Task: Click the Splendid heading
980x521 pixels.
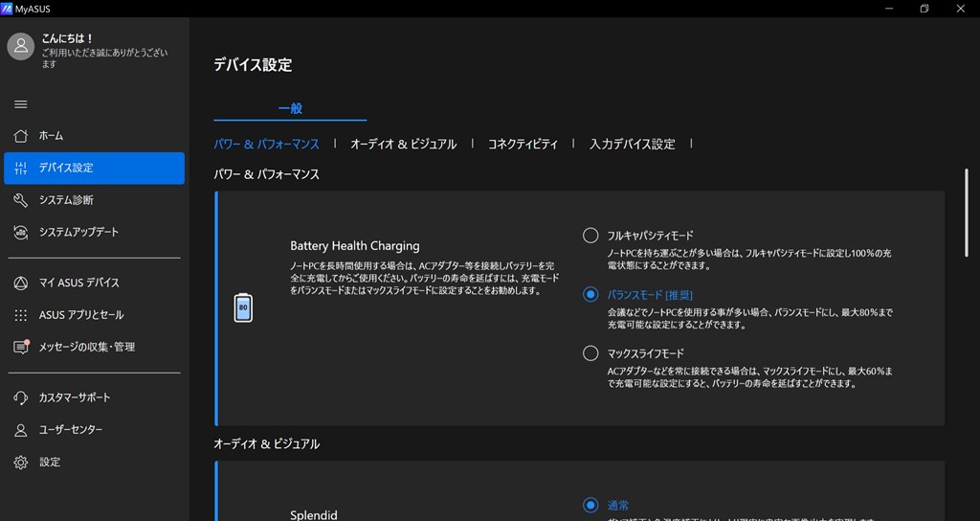Action: coord(314,515)
